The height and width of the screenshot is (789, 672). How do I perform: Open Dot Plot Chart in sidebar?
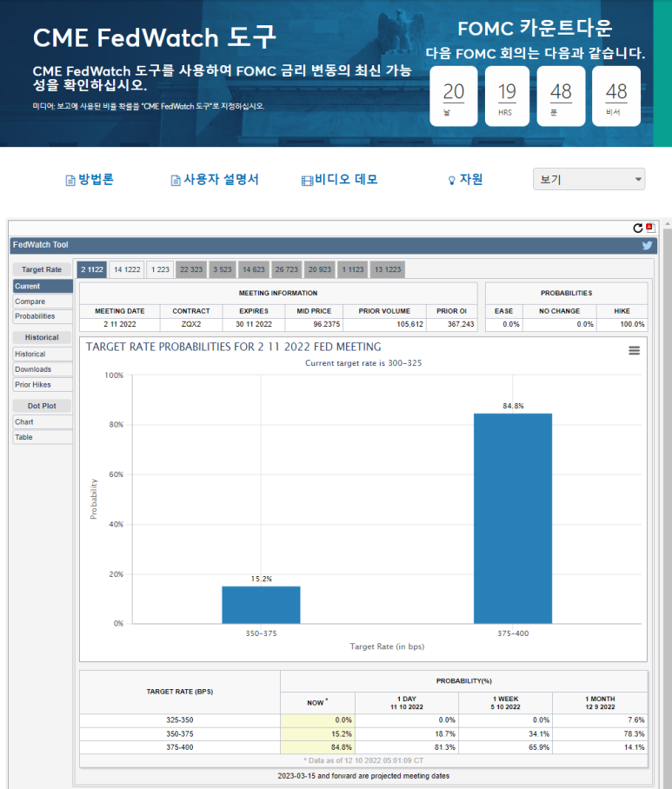pos(43,422)
